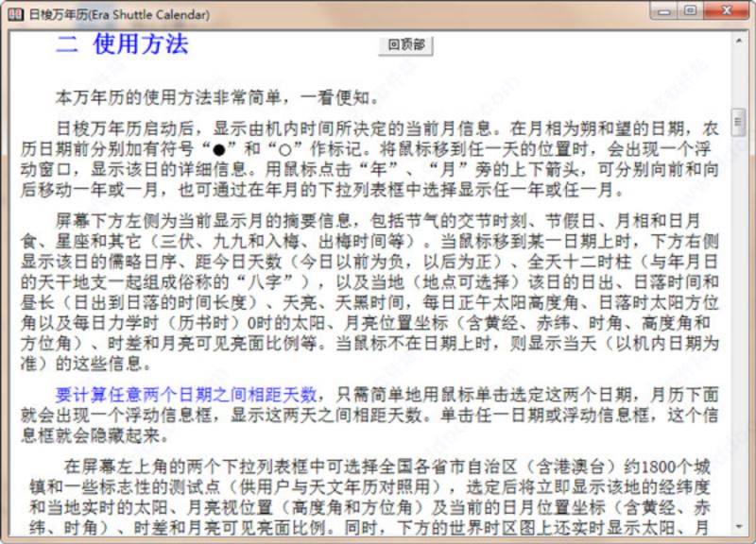This screenshot has width=756, height=544.
Task: Maximize the calendar help window
Action: (691, 11)
